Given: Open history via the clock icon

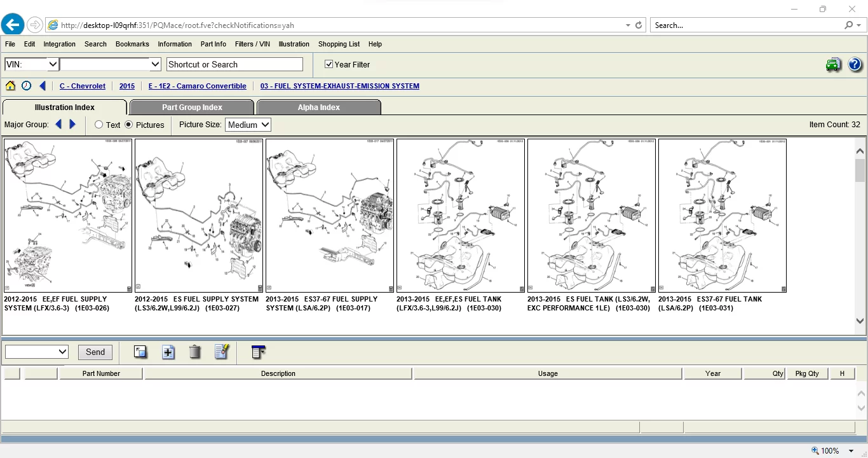Looking at the screenshot, I should click(x=26, y=86).
